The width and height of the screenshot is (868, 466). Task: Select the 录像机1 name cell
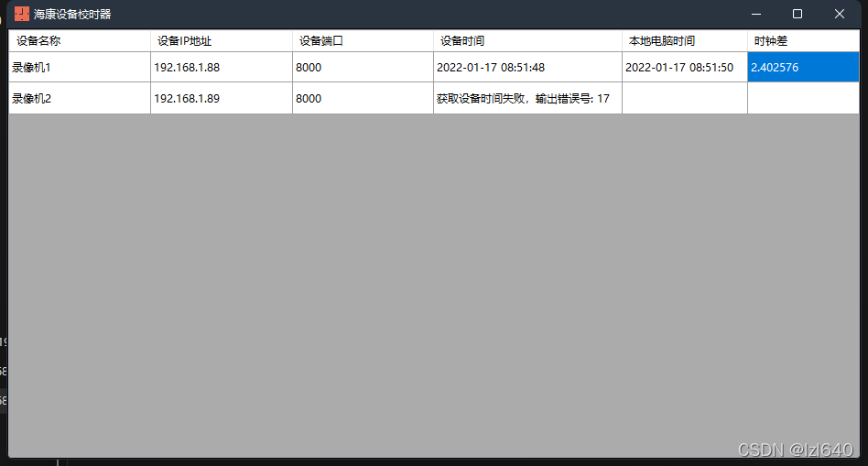point(79,68)
